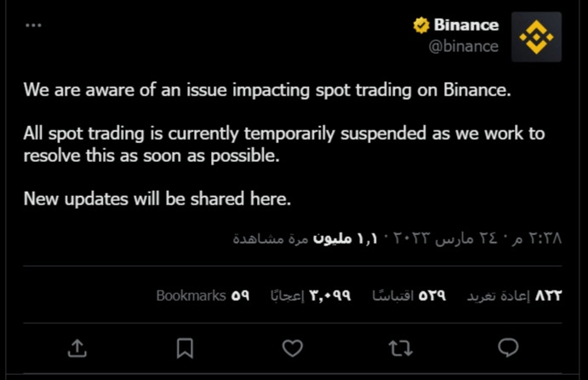Viewport: 588px width, 380px height.
Task: Open the ٨٢٢ retweets list
Action: pos(514,296)
